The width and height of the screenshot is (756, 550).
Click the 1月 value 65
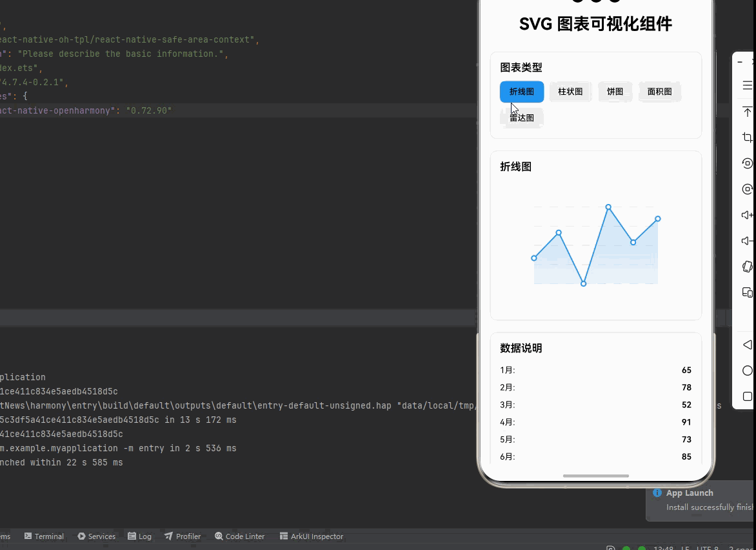(x=686, y=370)
